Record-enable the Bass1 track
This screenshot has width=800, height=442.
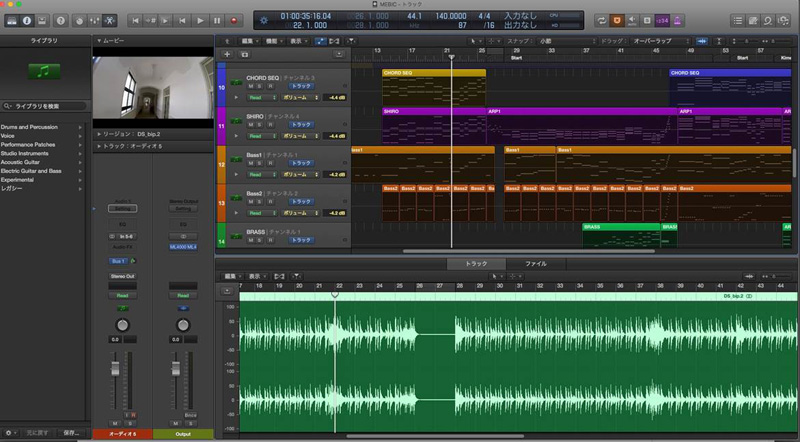[x=270, y=163]
